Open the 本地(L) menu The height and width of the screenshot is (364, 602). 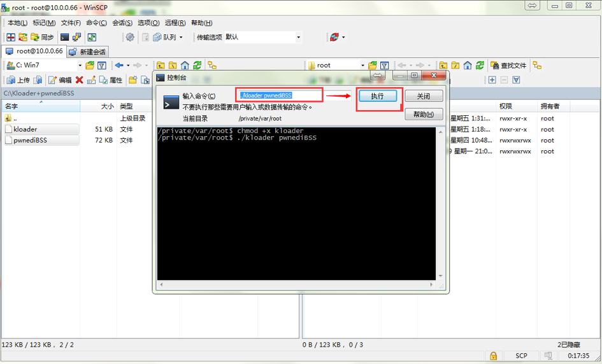pyautogui.click(x=18, y=23)
